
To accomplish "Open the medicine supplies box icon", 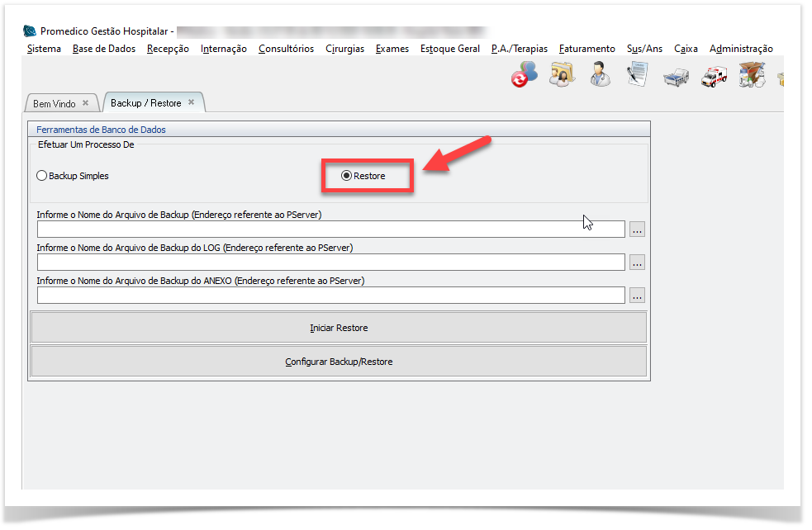I will 751,76.
